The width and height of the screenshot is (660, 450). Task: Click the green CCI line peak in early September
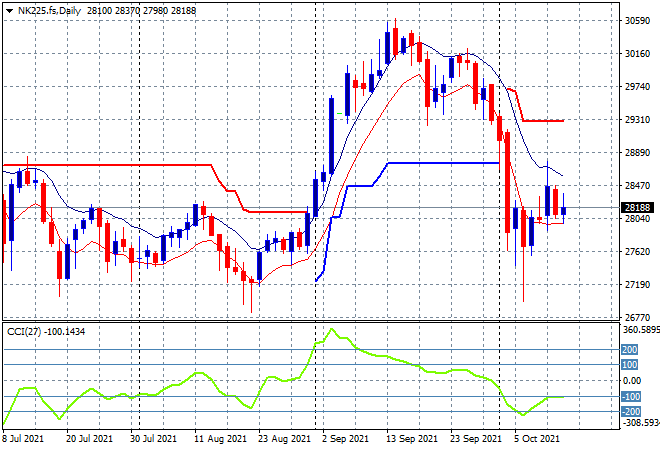point(332,329)
